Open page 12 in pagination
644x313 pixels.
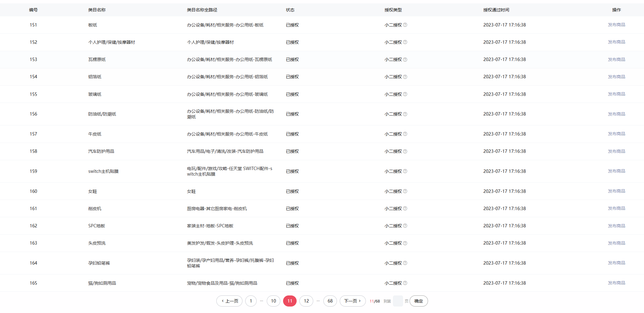306,301
